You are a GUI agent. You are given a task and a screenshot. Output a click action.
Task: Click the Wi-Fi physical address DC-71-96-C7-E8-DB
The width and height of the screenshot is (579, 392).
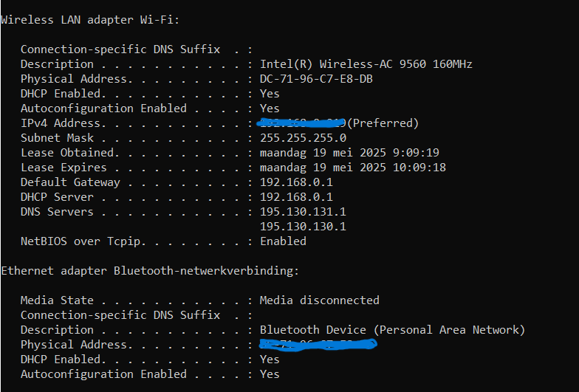316,78
